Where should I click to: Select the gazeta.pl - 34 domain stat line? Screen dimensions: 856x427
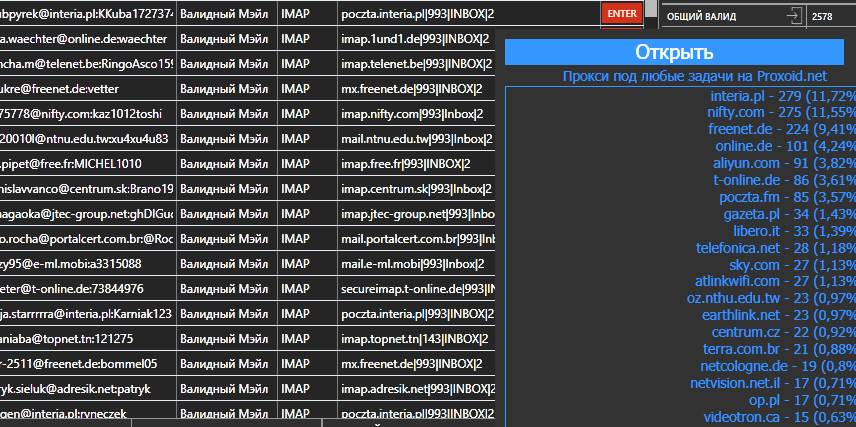point(789,214)
